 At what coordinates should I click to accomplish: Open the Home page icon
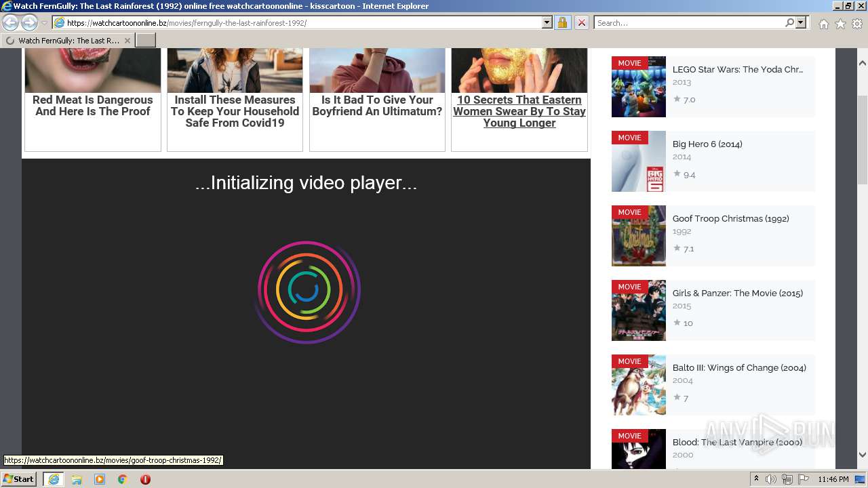tap(823, 24)
